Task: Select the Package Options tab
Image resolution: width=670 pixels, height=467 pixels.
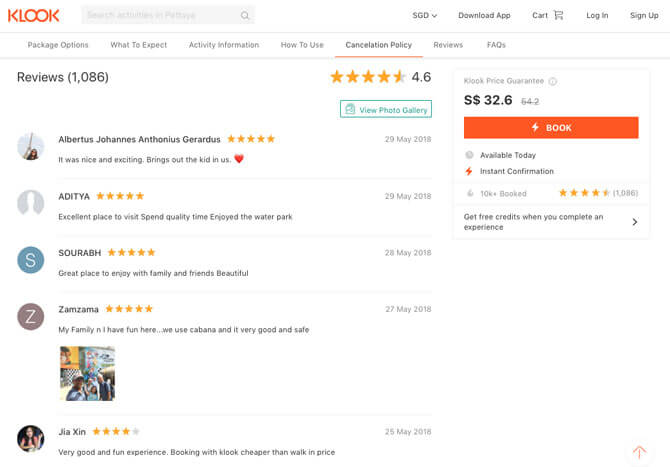Action: pyautogui.click(x=58, y=45)
